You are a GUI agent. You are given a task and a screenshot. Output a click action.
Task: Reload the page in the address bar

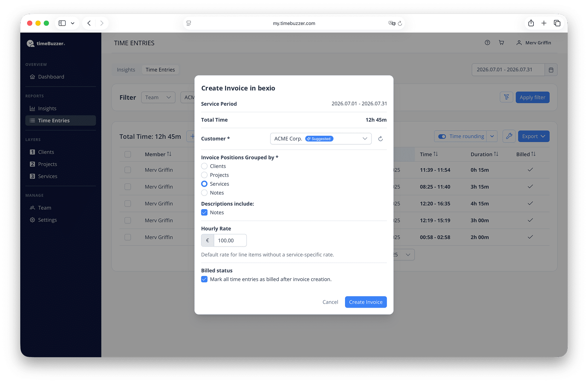coord(400,23)
